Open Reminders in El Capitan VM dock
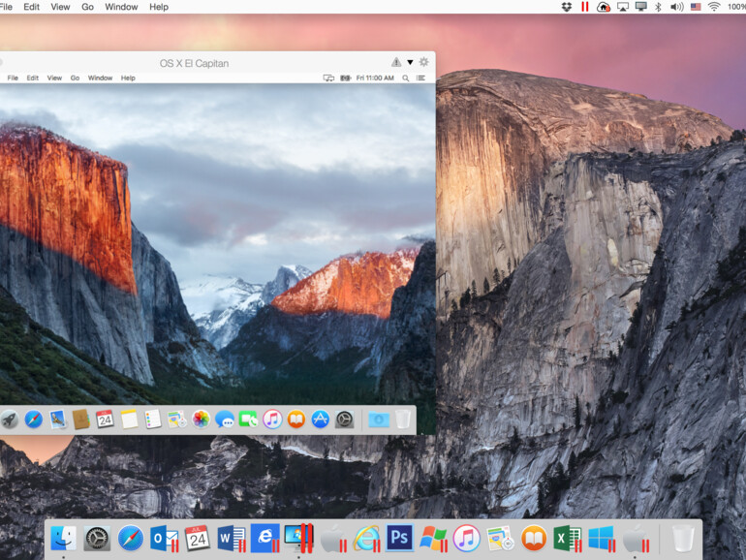The width and height of the screenshot is (746, 560). [x=153, y=420]
